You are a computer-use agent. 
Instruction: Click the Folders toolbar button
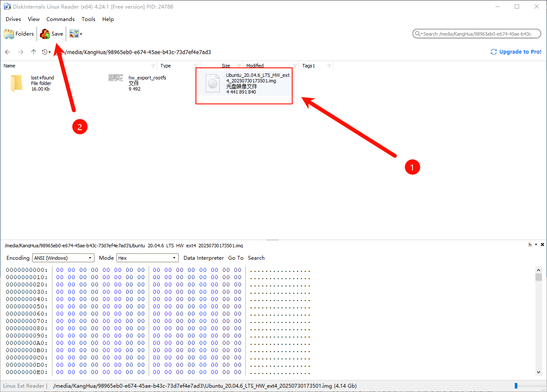point(19,34)
